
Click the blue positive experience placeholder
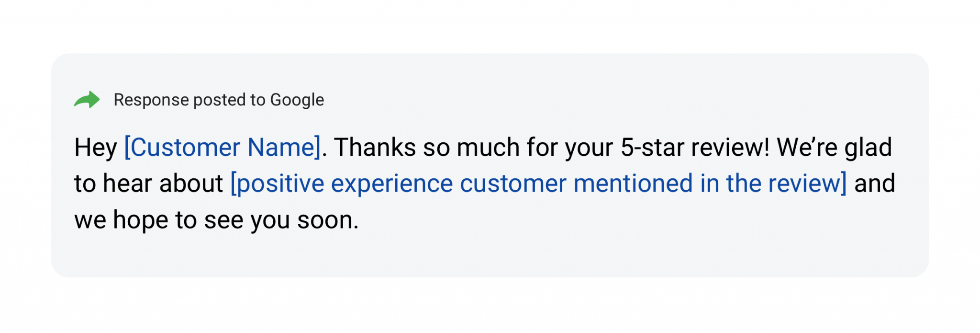click(538, 184)
